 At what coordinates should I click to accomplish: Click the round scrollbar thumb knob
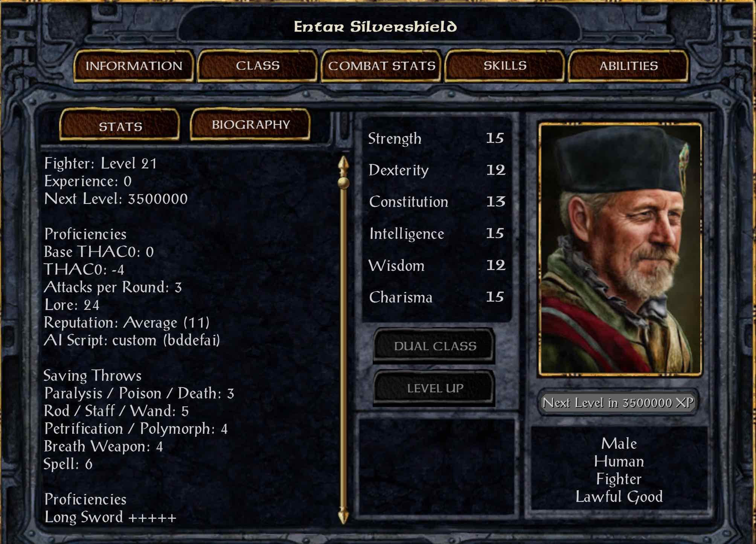tap(343, 183)
